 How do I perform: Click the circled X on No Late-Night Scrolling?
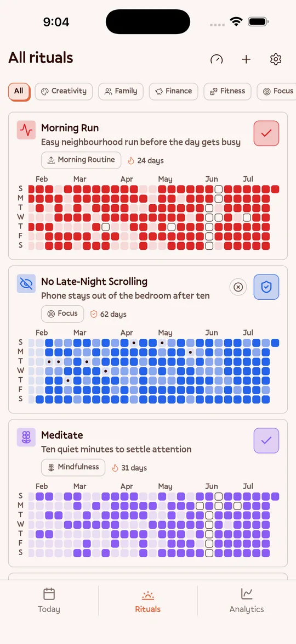pyautogui.click(x=238, y=287)
